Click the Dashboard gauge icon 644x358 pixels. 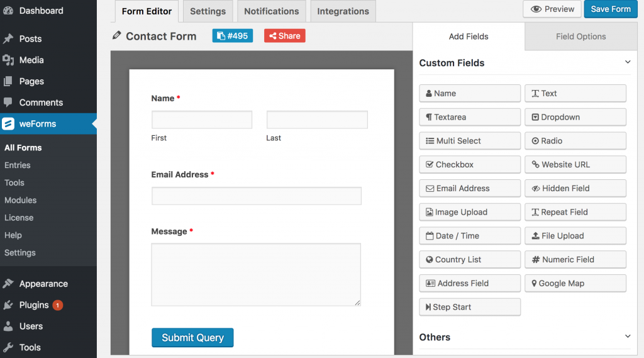click(8, 11)
